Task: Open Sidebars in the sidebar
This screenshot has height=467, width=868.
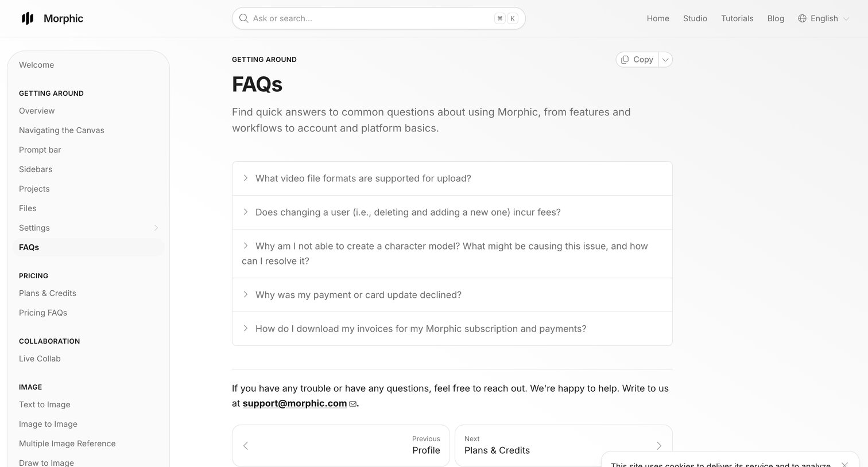Action: pos(88,169)
